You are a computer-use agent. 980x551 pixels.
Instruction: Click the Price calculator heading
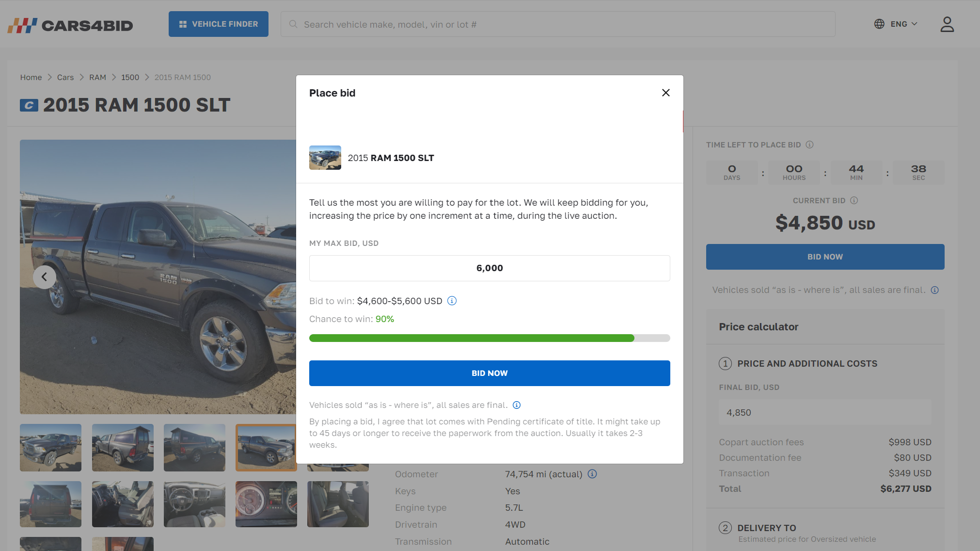[759, 327]
